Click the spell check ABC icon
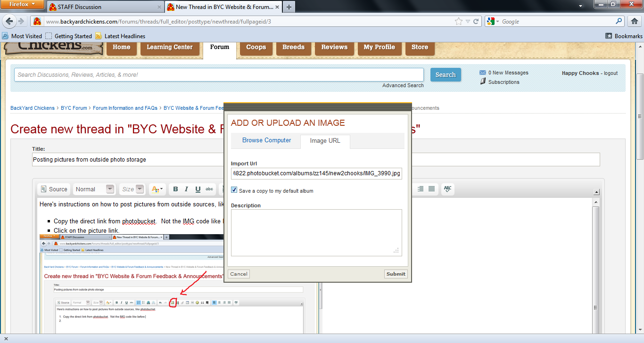This screenshot has height=343, width=644. click(x=448, y=189)
